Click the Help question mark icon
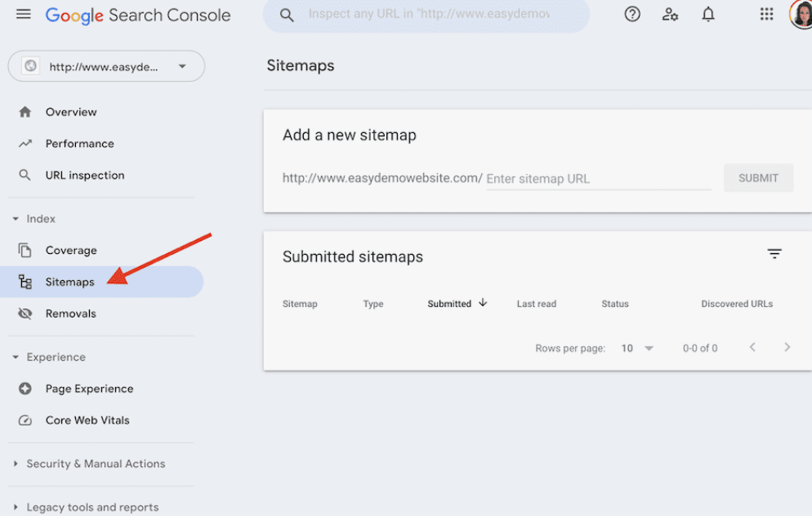Image resolution: width=812 pixels, height=516 pixels. tap(632, 15)
